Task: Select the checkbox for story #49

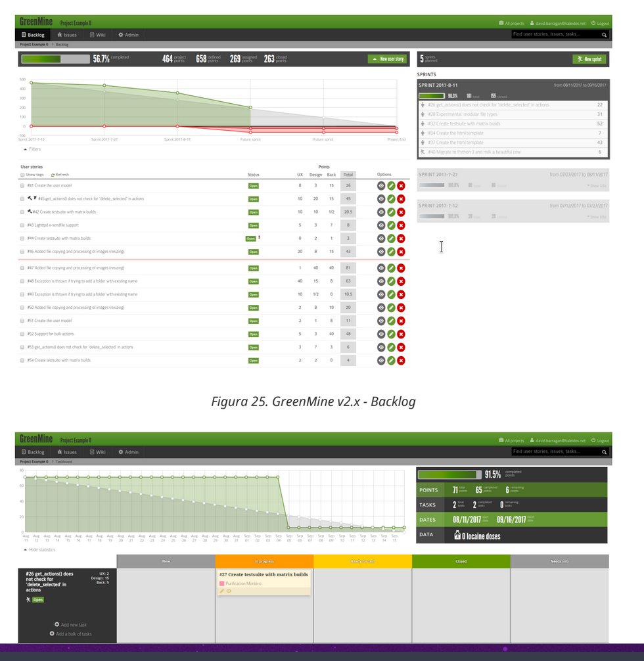Action: [22, 294]
